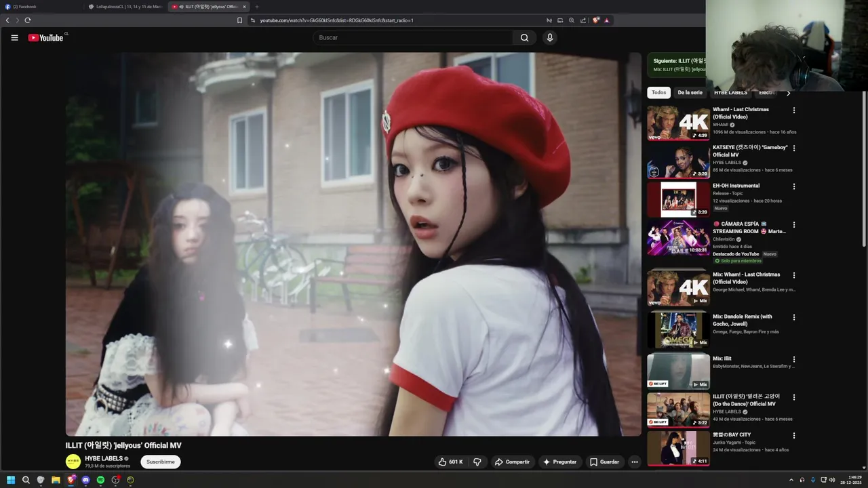Switch to the LollapaloozaCL browser tab

125,7
